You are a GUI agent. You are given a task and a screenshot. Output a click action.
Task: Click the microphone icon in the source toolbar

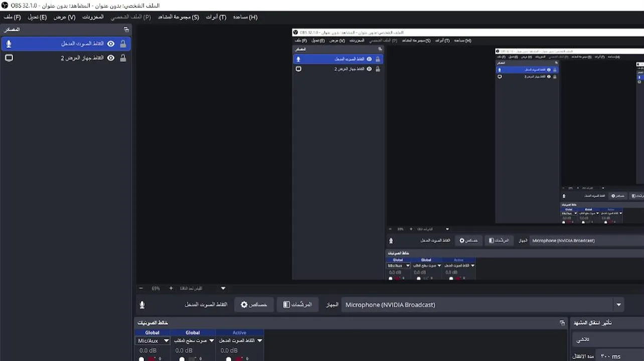tap(142, 305)
